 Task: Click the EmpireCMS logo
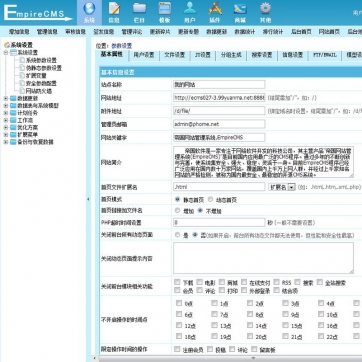[37, 13]
